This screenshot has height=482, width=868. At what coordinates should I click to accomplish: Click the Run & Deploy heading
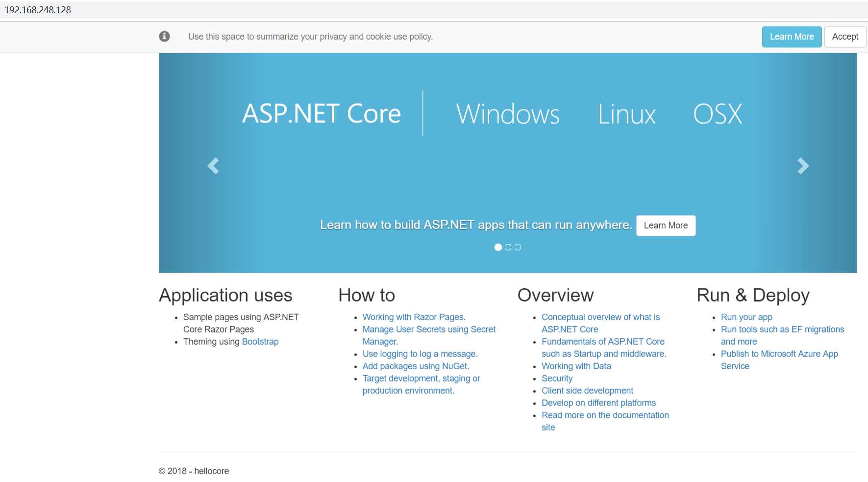coord(753,296)
